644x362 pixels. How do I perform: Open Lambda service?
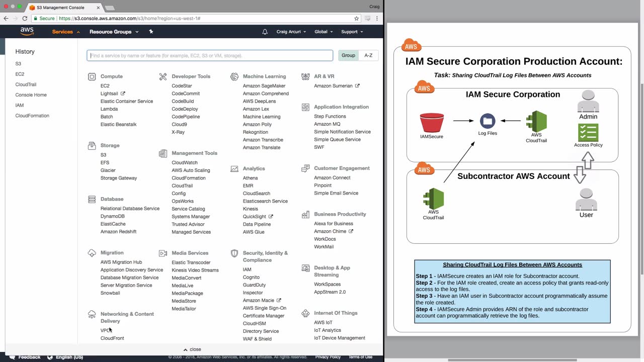tap(109, 109)
